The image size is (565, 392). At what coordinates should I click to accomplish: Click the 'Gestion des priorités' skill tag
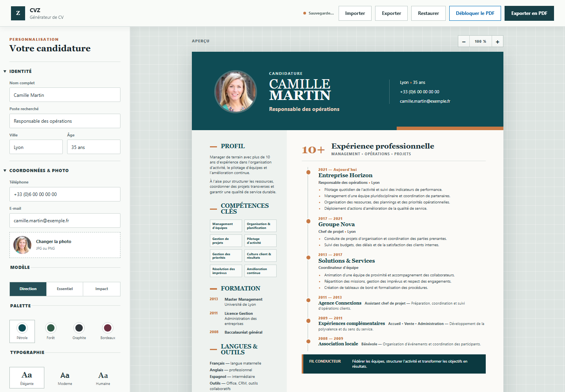pyautogui.click(x=226, y=256)
